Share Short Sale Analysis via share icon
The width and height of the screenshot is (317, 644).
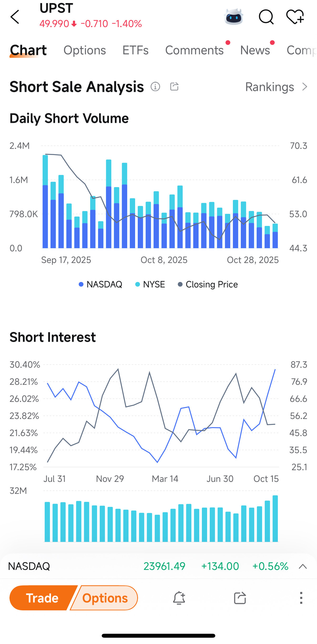(x=174, y=86)
